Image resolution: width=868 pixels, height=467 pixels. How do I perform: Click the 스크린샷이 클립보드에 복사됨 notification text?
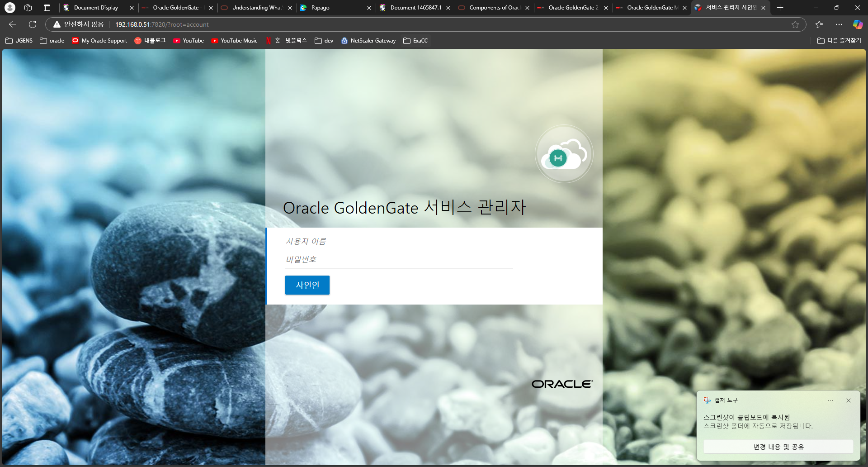746,417
